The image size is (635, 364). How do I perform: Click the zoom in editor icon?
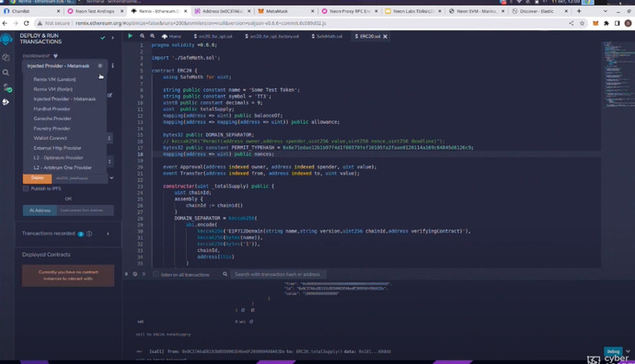pyautogui.click(x=152, y=36)
